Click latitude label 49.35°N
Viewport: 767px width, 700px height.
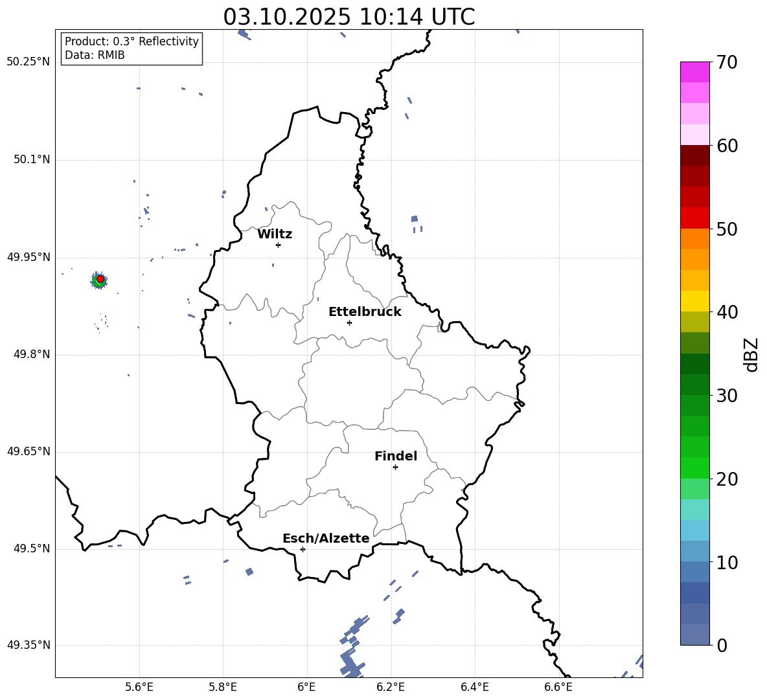click(29, 645)
